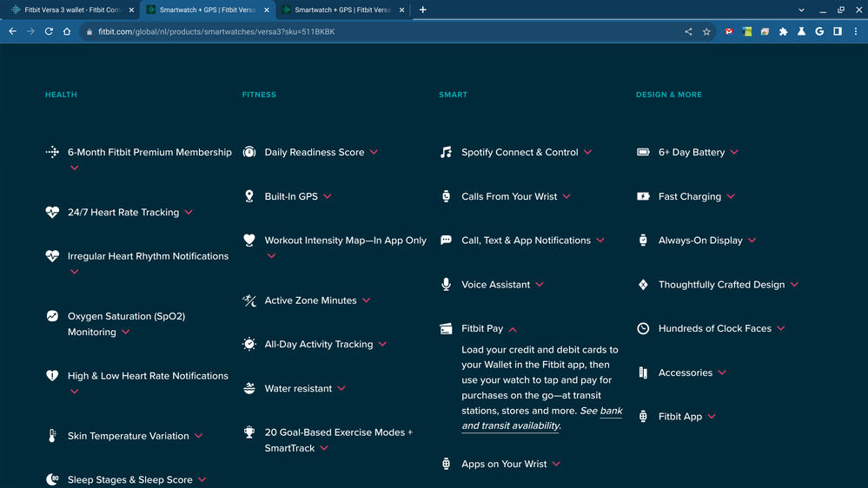Click Hundreds of Clock Faces label
This screenshot has width=868, height=488.
point(715,328)
